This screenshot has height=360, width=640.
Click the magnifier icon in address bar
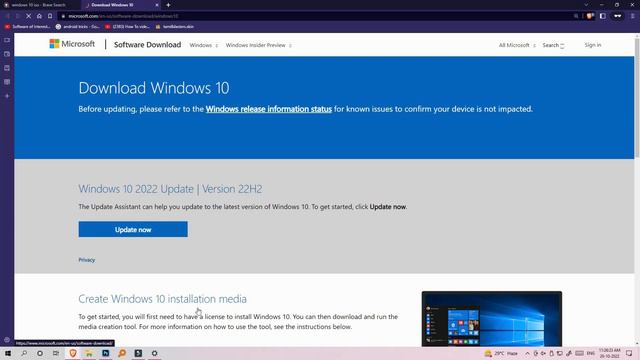[576, 16]
